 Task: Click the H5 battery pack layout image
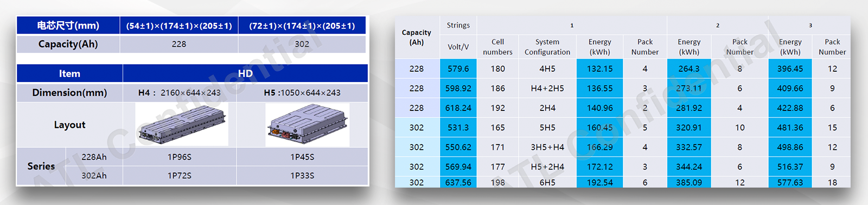[308, 125]
